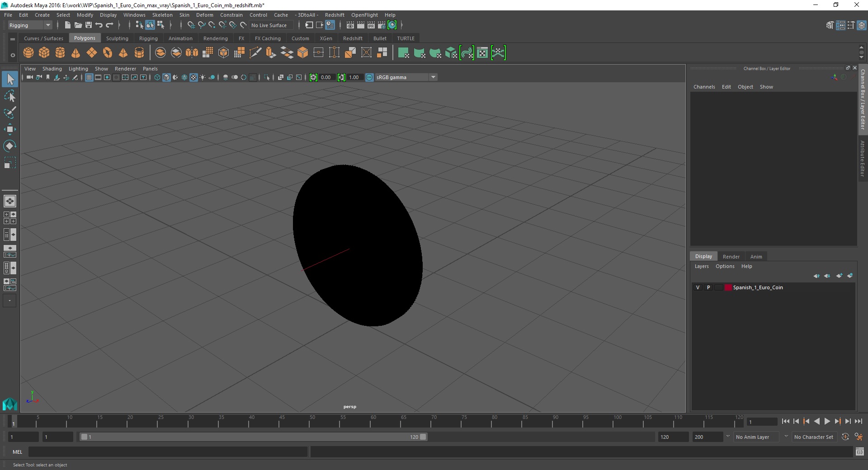The image size is (868, 470).
Task: Select the Lasso tool in the toolbox
Action: [x=9, y=96]
